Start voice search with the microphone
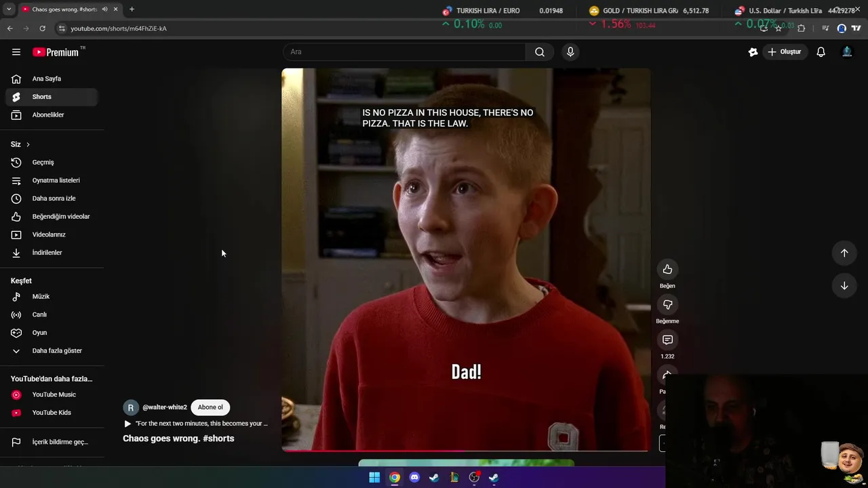The height and width of the screenshot is (488, 868). [570, 52]
